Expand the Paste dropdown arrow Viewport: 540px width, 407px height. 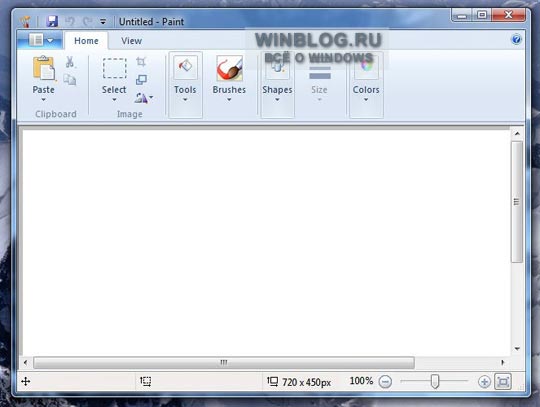click(x=44, y=100)
